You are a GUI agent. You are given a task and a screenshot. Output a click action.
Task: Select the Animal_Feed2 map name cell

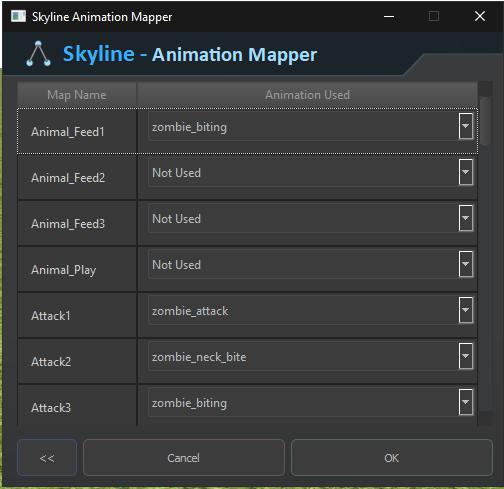pyautogui.click(x=77, y=177)
